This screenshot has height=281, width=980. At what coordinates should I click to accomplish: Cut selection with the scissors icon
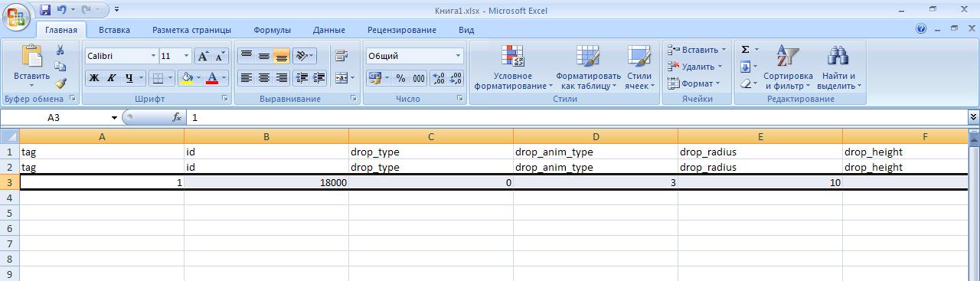tap(60, 50)
